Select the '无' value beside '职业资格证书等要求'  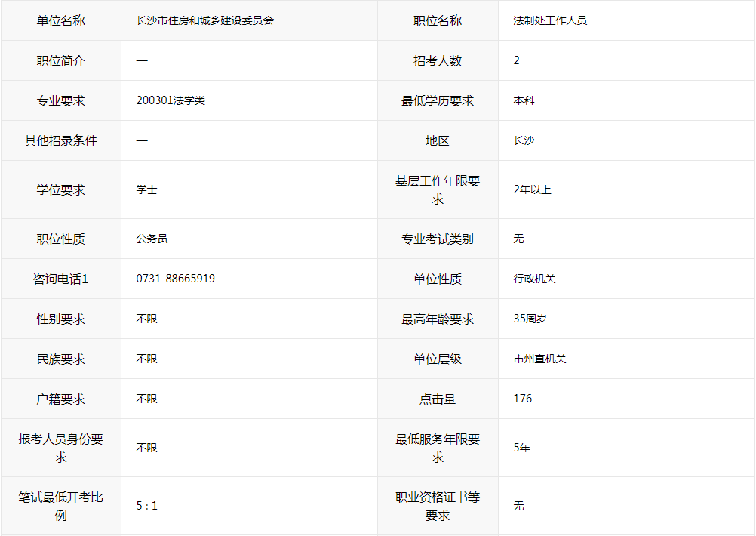(x=519, y=506)
